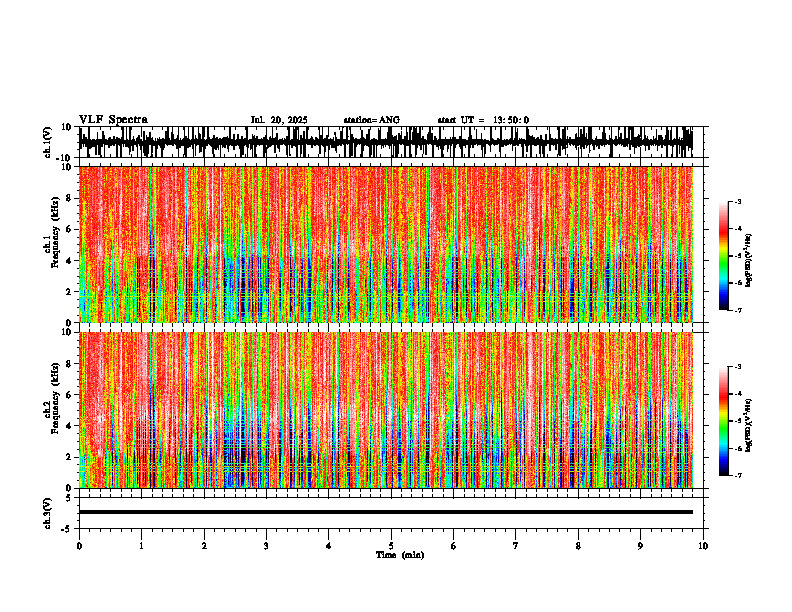The image size is (792, 612).
Task: Click the ch.1 colorbar log(PSD) label
Action: point(749,260)
